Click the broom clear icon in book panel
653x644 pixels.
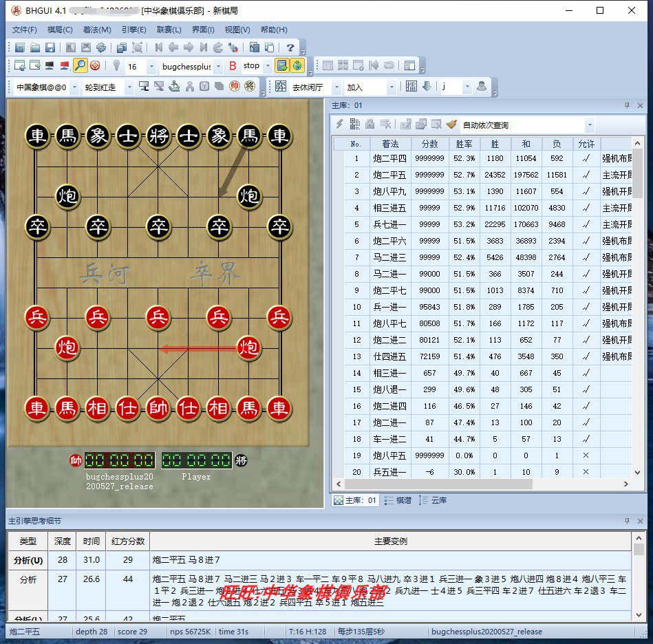tap(451, 124)
